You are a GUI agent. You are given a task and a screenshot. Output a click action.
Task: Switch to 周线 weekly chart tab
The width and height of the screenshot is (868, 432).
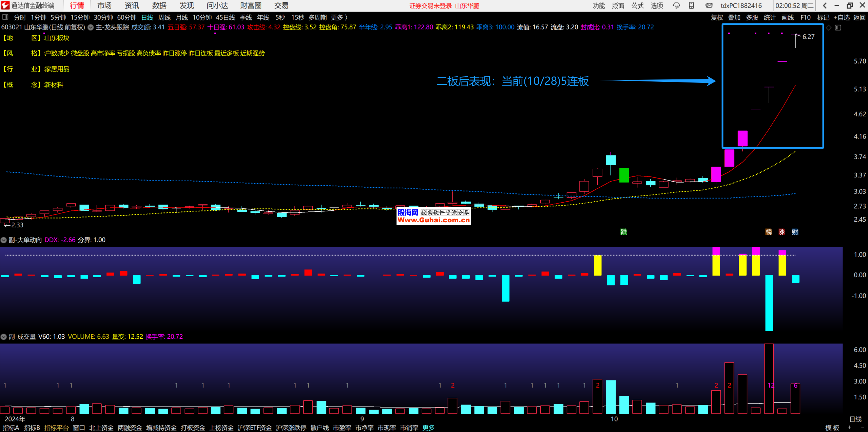tap(164, 17)
